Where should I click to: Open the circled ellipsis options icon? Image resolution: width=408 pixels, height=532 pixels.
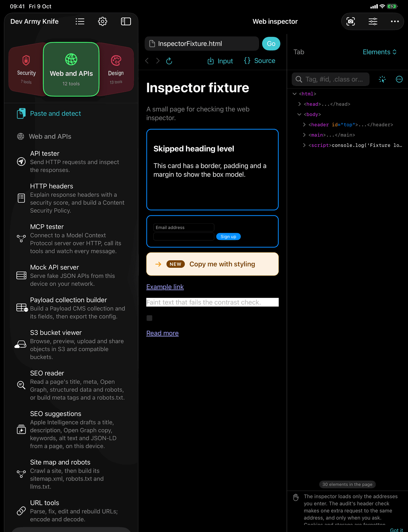399,79
